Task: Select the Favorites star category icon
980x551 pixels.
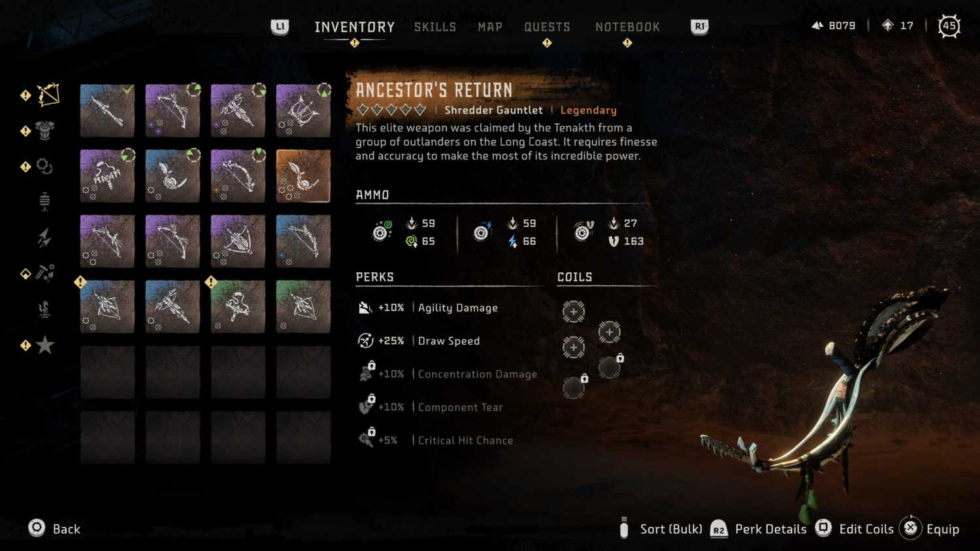Action: coord(44,345)
